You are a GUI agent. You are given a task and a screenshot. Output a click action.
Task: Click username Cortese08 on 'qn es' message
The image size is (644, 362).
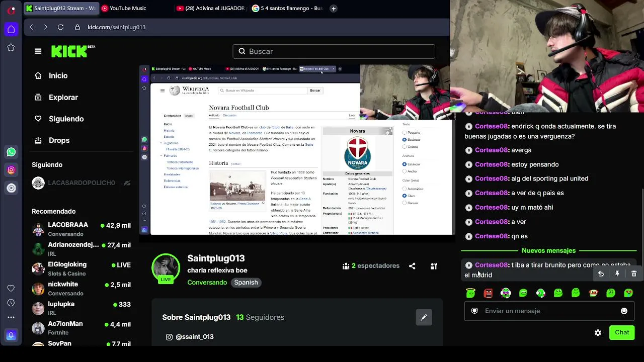point(492,236)
